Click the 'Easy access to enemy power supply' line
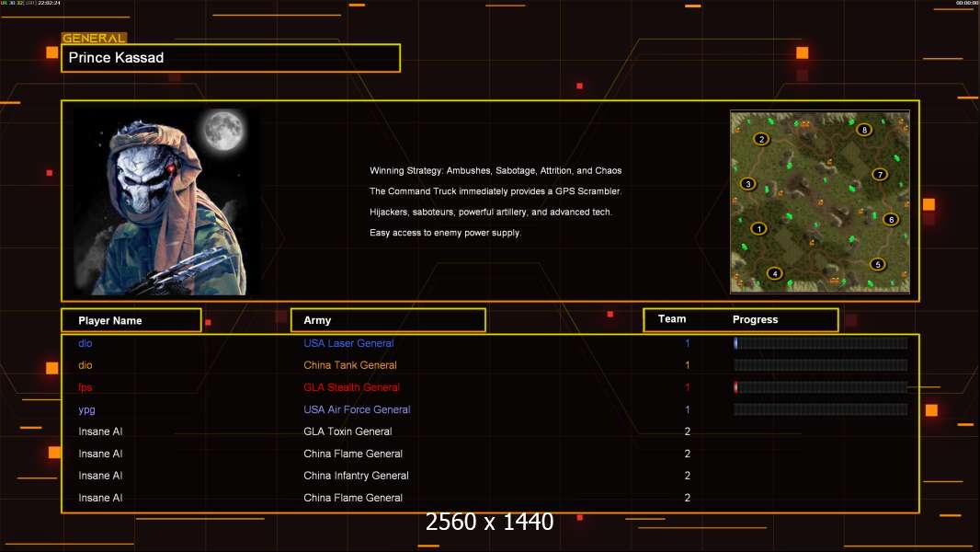This screenshot has width=980, height=552. [x=445, y=233]
